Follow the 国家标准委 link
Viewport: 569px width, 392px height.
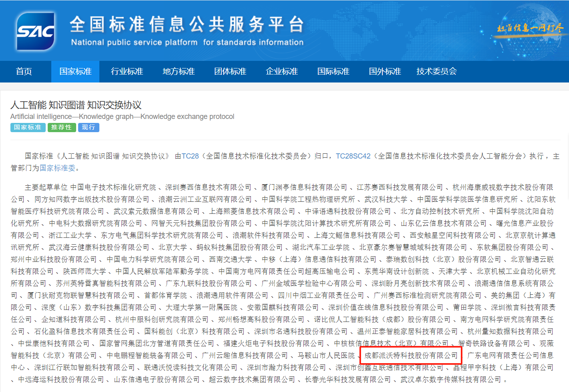pyautogui.click(x=57, y=168)
